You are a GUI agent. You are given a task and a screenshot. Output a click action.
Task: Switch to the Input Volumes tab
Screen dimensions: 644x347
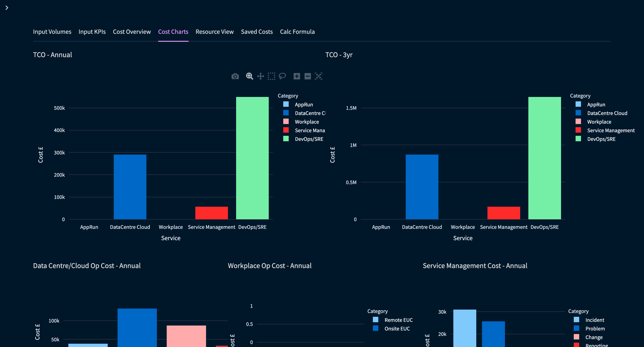click(52, 32)
